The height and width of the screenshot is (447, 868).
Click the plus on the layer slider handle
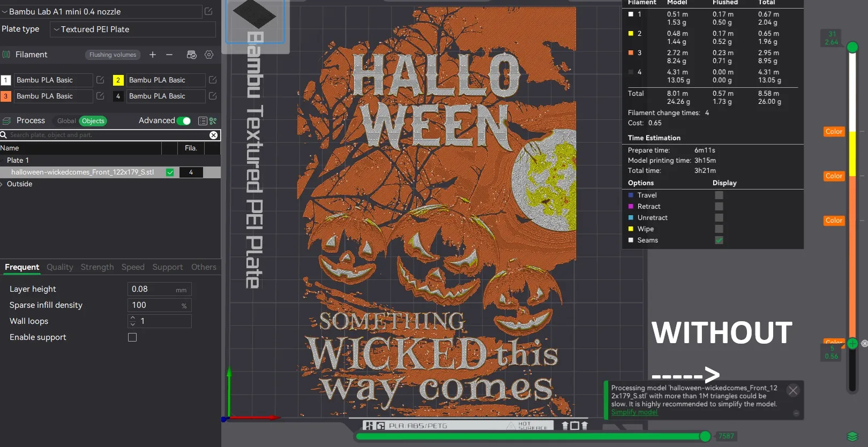852,344
